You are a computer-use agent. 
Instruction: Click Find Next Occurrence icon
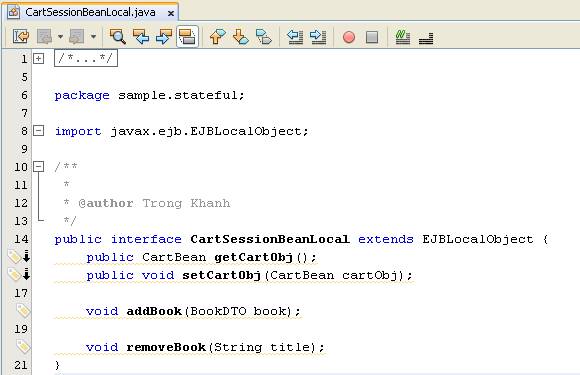coord(164,36)
